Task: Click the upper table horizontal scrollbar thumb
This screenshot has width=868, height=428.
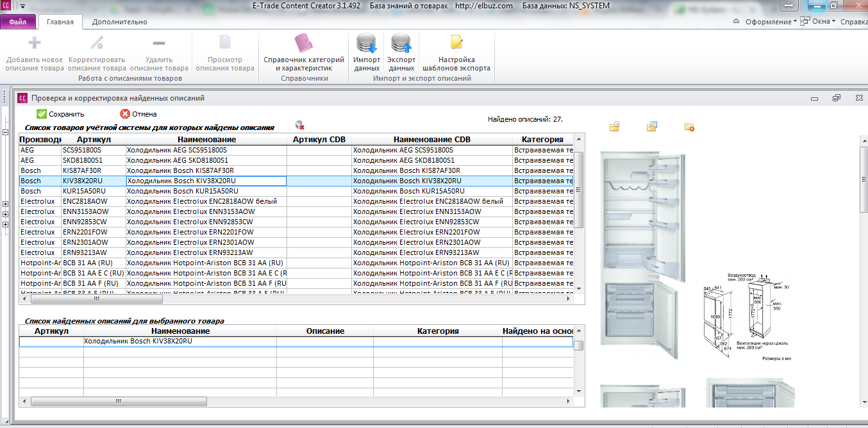Action: [x=96, y=299]
